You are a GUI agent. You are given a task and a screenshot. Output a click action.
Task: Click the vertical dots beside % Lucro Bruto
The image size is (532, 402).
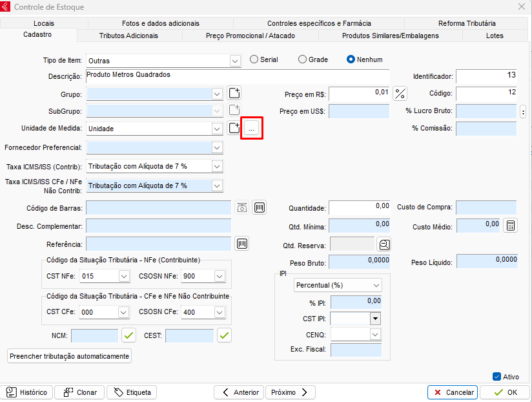[x=523, y=111]
